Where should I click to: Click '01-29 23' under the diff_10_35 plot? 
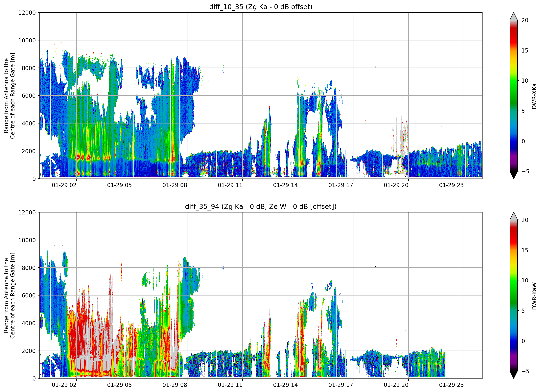tap(452, 185)
